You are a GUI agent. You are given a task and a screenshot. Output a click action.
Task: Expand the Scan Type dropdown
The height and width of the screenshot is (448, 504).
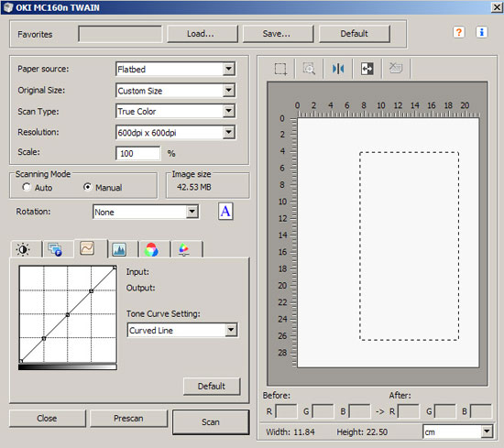pyautogui.click(x=228, y=111)
